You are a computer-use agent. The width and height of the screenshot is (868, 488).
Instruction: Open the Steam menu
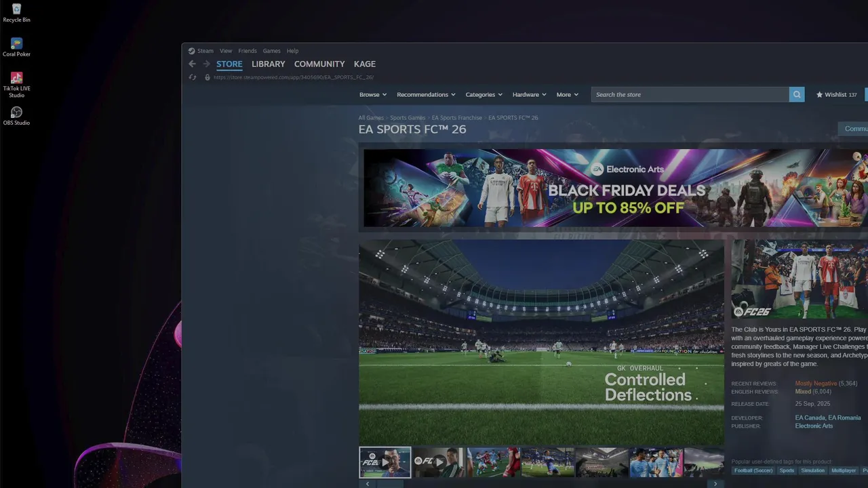[x=205, y=51]
